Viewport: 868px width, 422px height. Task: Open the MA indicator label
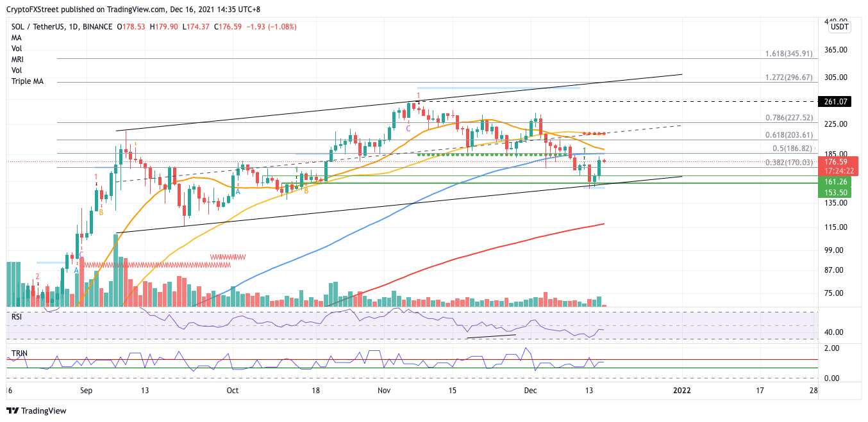tap(17, 38)
